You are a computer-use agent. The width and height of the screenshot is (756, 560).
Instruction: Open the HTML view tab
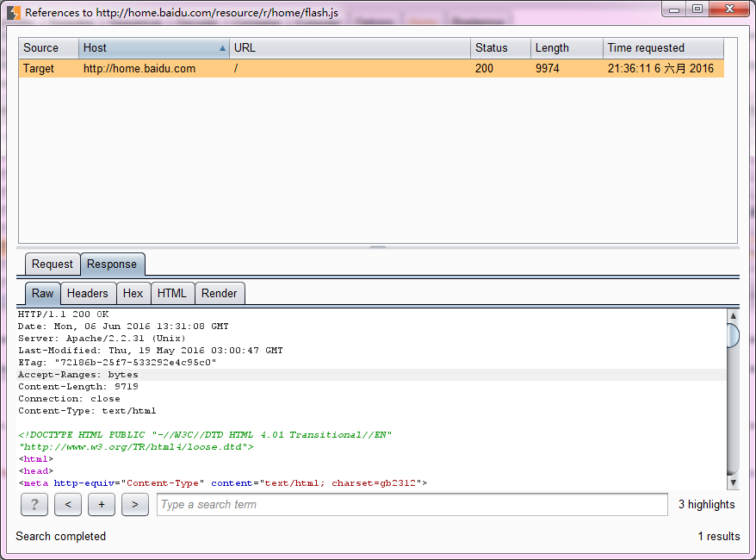tap(172, 293)
